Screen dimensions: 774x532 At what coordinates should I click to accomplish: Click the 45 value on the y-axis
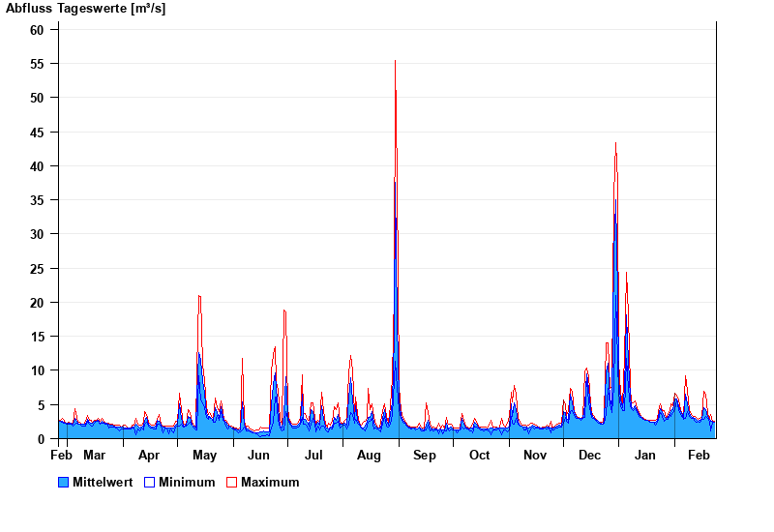tap(37, 133)
